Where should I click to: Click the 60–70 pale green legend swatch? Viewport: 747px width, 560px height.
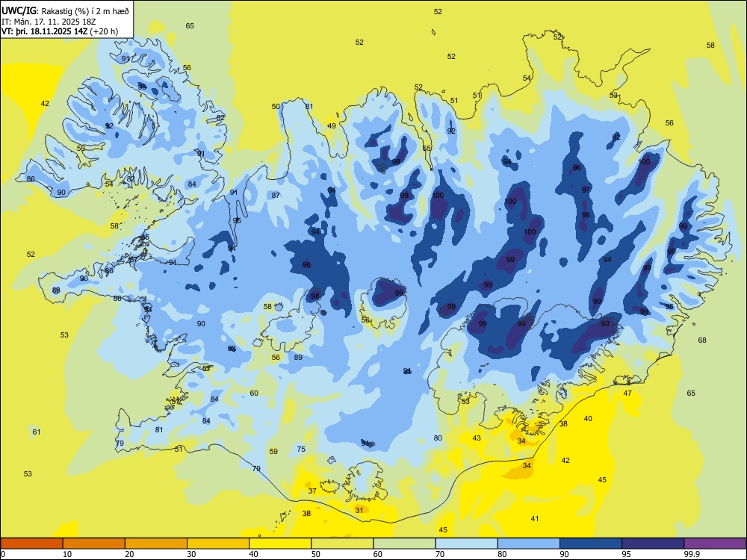[404, 544]
